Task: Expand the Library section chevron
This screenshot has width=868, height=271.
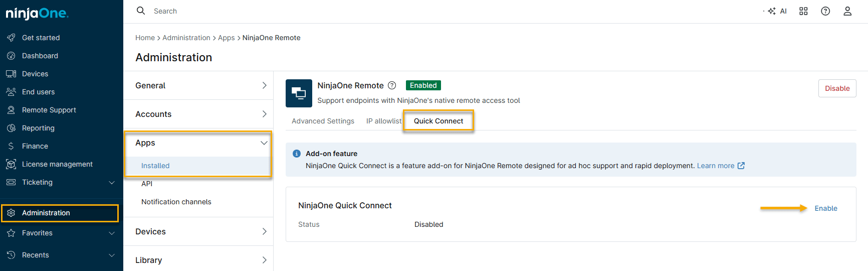Action: (x=264, y=260)
